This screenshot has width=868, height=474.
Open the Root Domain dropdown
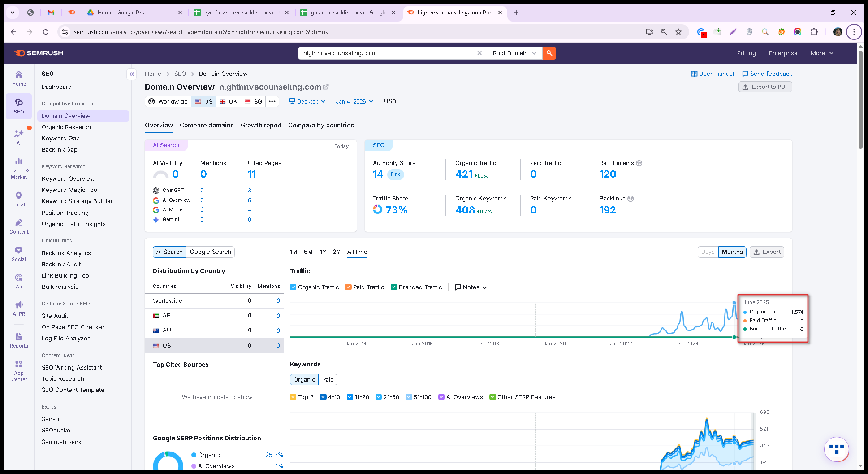pyautogui.click(x=514, y=53)
